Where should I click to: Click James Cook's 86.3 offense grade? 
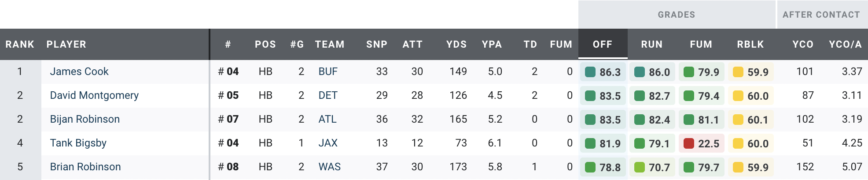click(603, 72)
